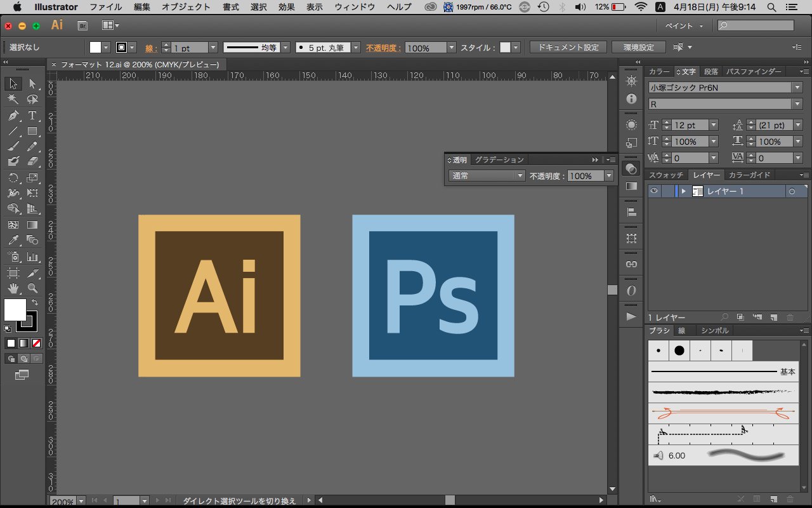Select the Magic Wand tool
This screenshot has width=812, height=508.
13,99
